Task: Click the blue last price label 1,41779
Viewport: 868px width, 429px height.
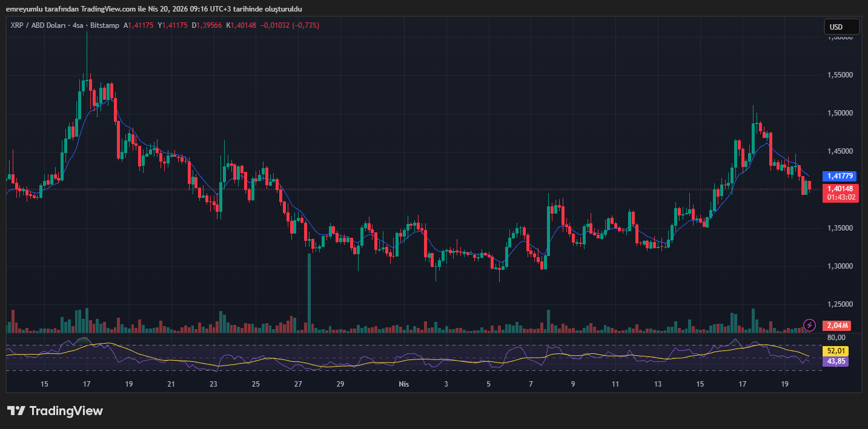Action: 839,176
